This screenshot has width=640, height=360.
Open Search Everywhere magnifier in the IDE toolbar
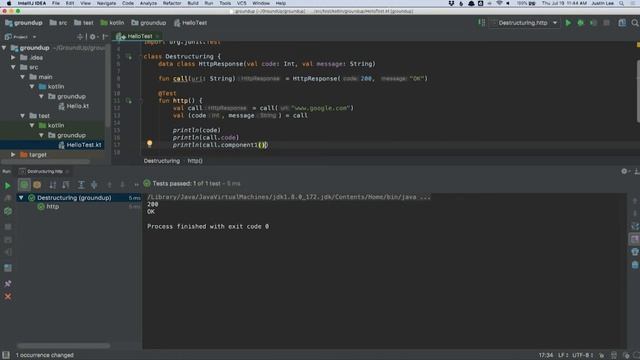635,23
